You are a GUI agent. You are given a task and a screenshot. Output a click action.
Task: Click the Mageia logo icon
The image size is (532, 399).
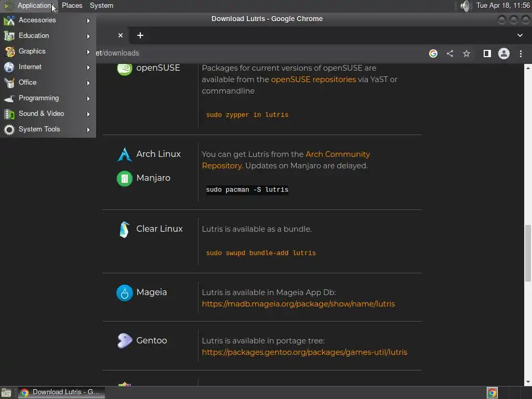(x=125, y=293)
